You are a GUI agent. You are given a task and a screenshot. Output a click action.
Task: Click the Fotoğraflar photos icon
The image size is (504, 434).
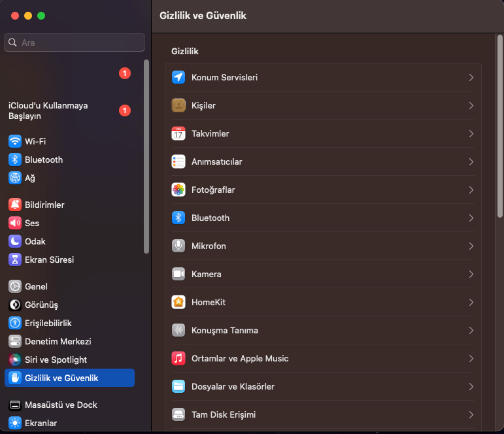178,190
